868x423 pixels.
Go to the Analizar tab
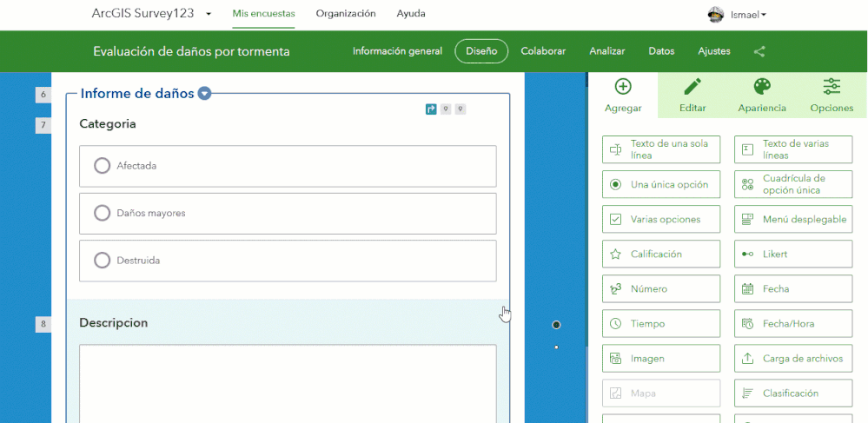click(606, 51)
